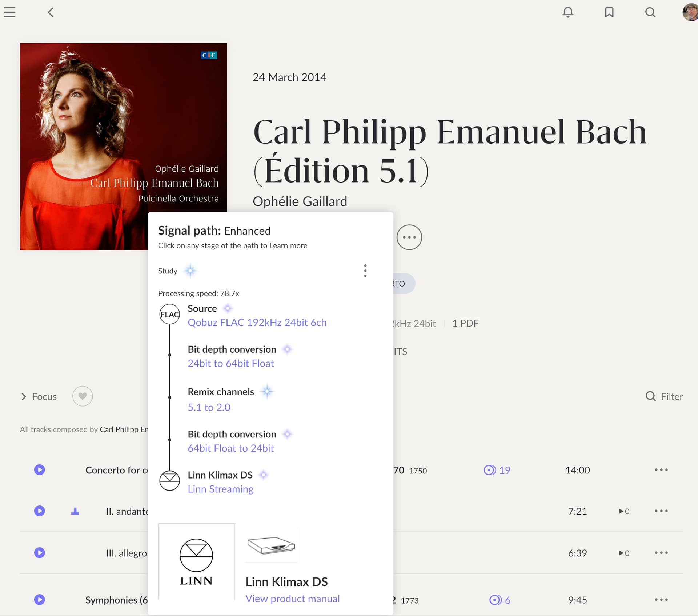Open more options for 6:39 track

coord(661,553)
